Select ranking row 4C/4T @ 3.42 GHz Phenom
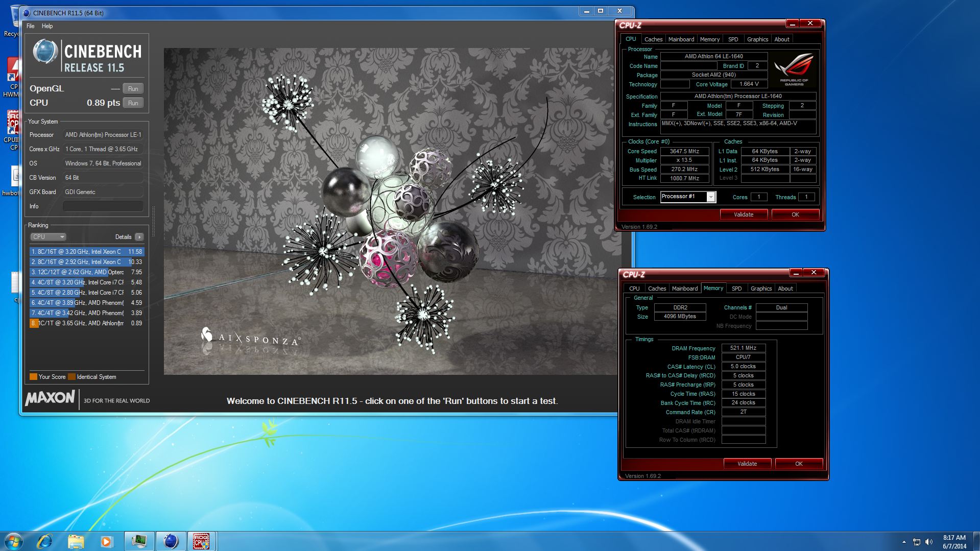Viewport: 980px width, 551px height. [87, 313]
